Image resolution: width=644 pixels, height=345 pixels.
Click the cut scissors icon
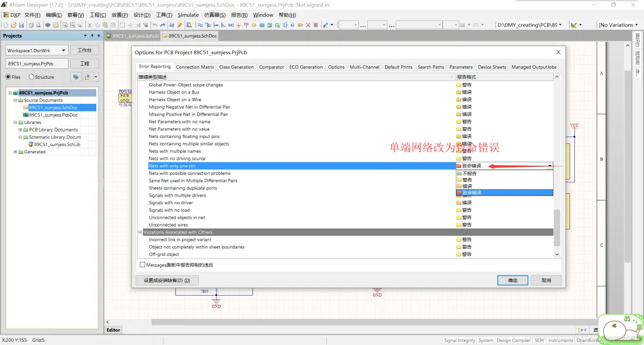(90, 25)
